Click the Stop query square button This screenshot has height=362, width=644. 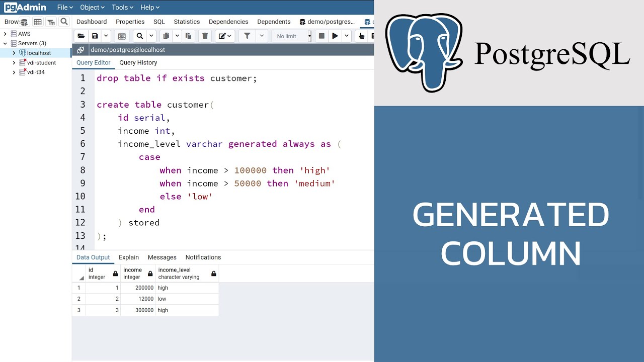321,36
